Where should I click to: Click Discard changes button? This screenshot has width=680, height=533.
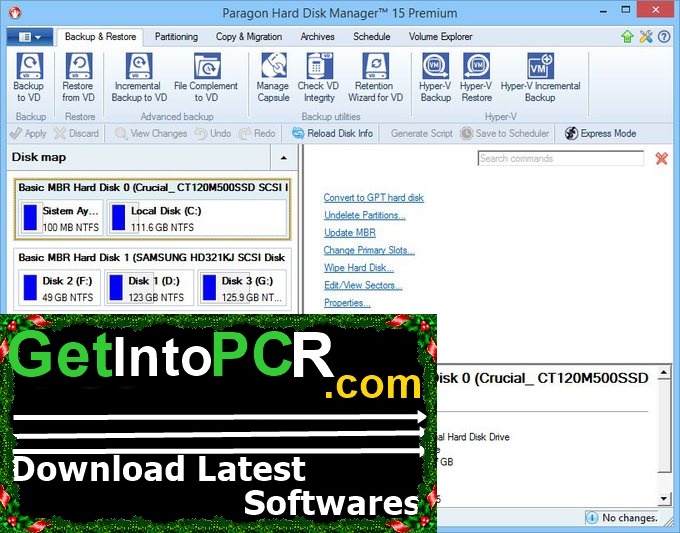[76, 133]
